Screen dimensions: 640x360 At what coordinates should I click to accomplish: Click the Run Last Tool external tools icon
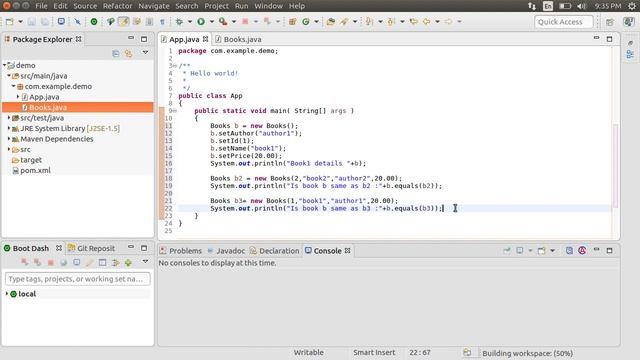(x=223, y=22)
